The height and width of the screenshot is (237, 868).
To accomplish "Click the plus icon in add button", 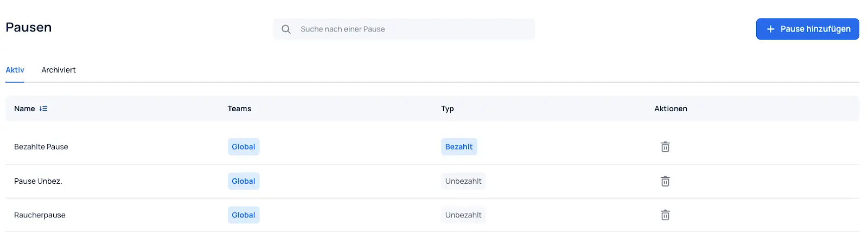I will [770, 29].
